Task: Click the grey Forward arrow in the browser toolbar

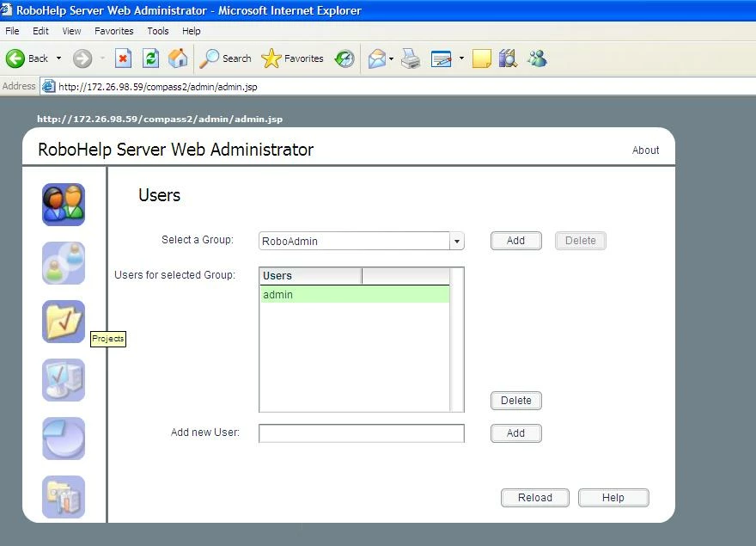Action: coord(82,58)
